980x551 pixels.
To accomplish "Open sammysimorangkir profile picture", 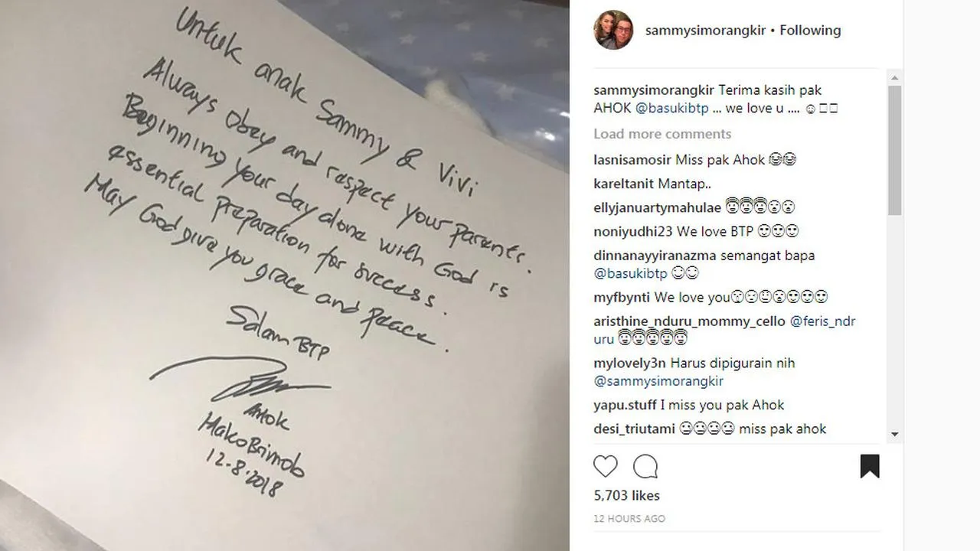I will click(x=614, y=30).
